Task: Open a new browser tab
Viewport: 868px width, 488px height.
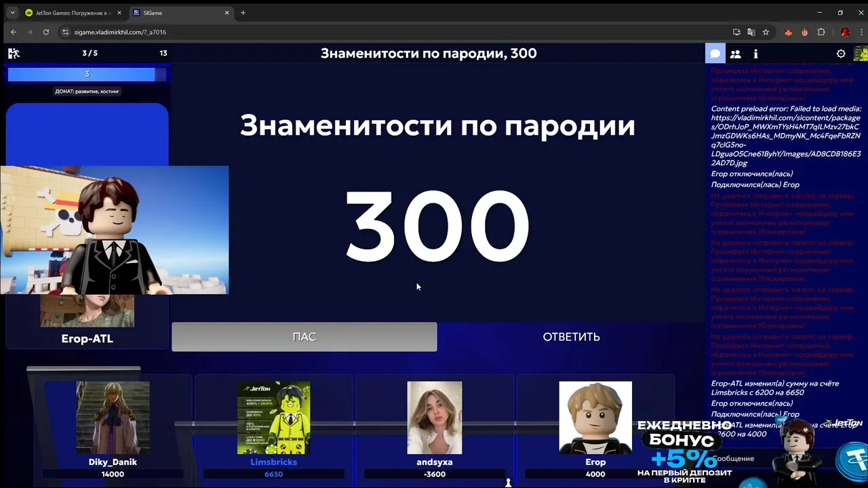Action: pyautogui.click(x=243, y=13)
